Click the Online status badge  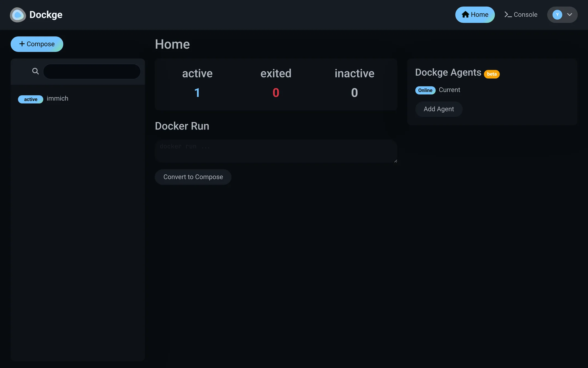(x=425, y=90)
